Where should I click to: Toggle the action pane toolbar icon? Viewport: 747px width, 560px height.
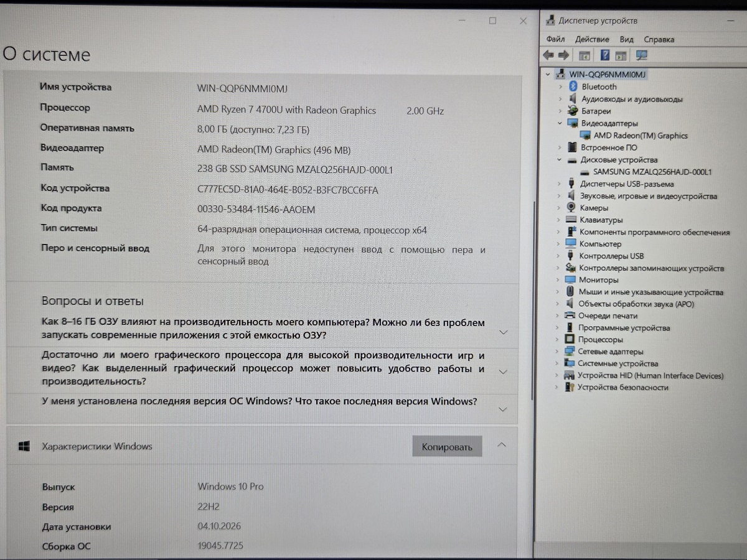tap(621, 55)
